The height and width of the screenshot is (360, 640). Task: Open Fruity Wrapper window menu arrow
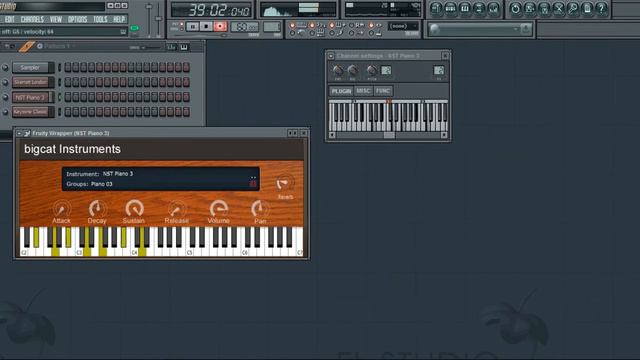tap(19, 133)
